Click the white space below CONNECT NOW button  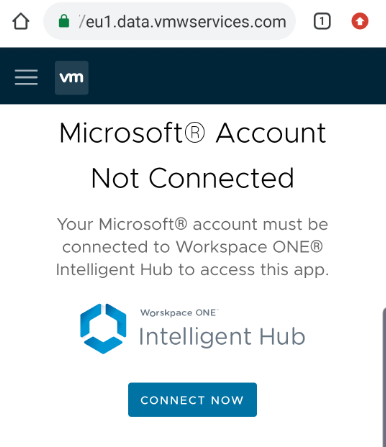pos(192,433)
